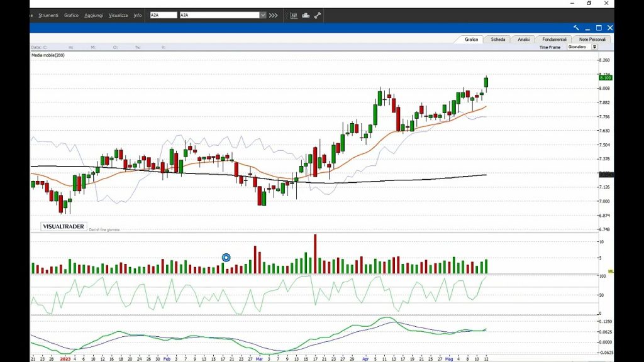Minimize the inner chart panel
Viewport: 644px width, 362px height.
point(587,28)
